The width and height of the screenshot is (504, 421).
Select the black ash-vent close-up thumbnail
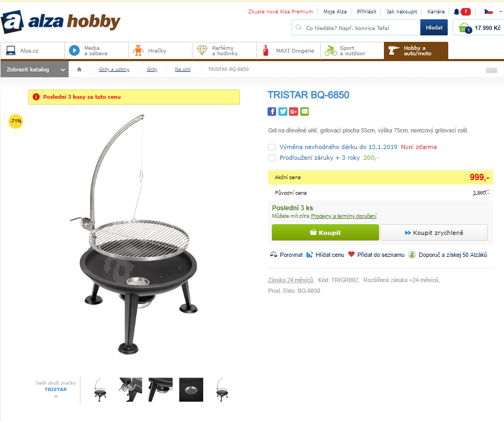point(191,390)
